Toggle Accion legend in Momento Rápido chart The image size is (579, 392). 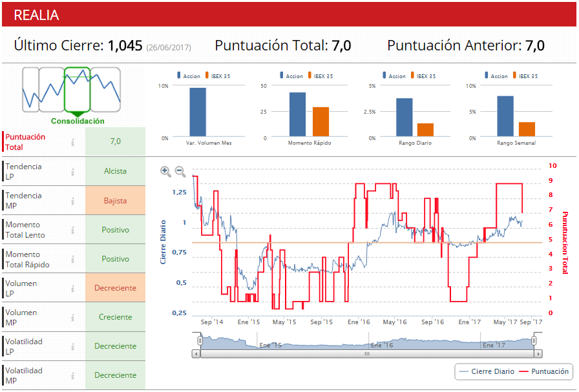[x=291, y=76]
